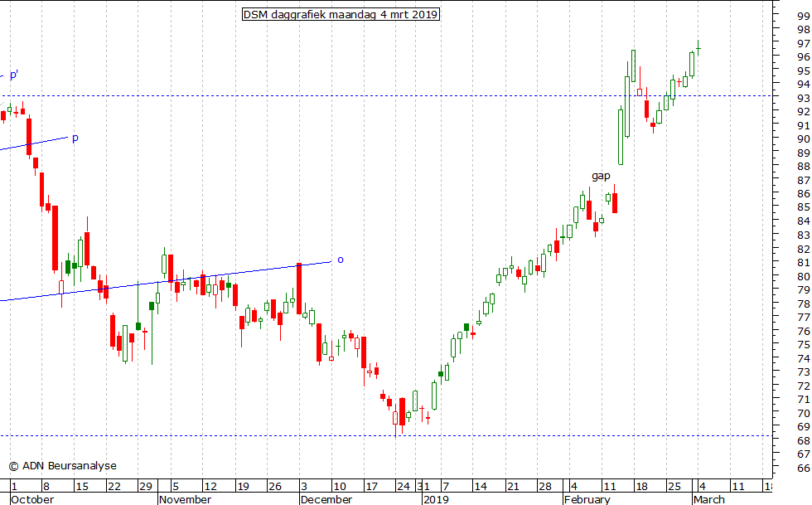The image size is (812, 505).
Task: Select the 'gap' annotation label
Action: [601, 177]
